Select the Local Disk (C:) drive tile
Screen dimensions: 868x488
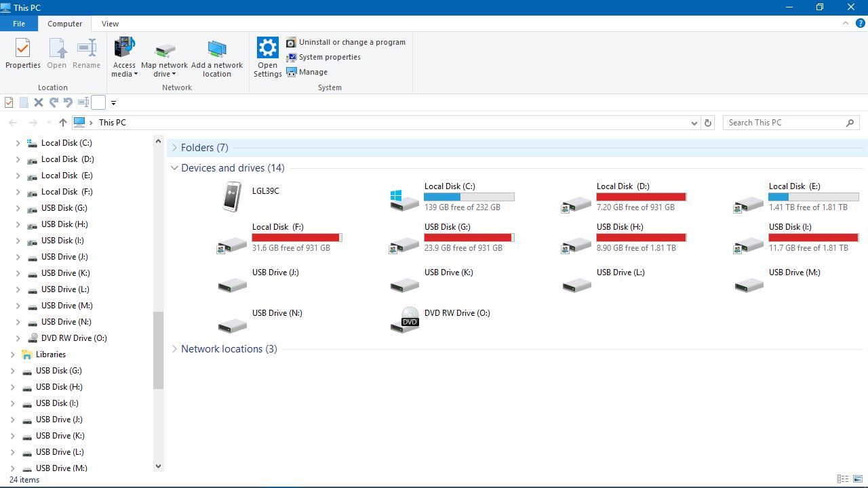pyautogui.click(x=452, y=197)
